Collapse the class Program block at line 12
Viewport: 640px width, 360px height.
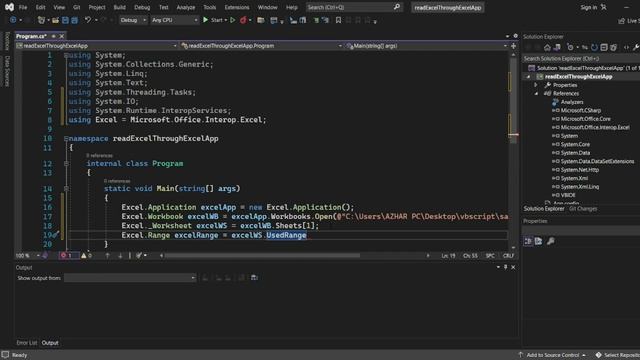(66, 163)
